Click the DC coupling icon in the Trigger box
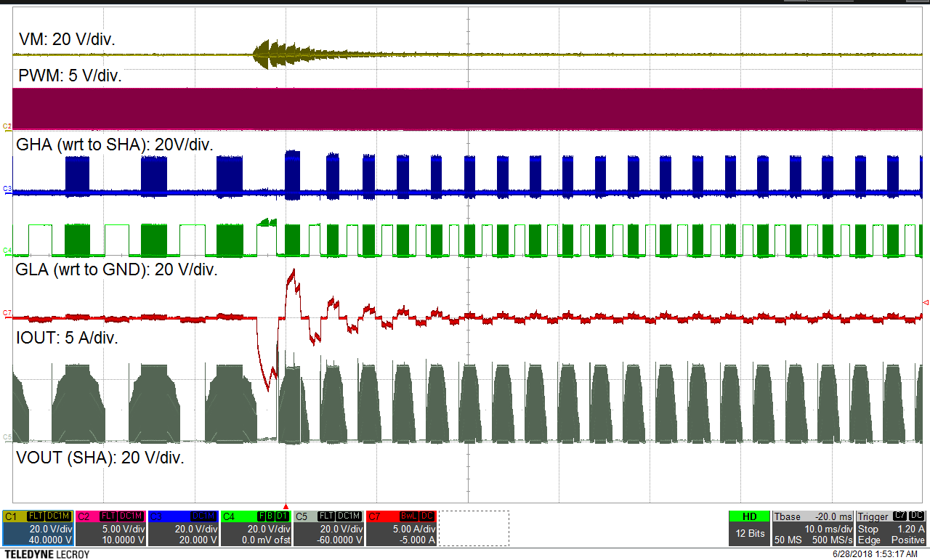Screen dimensions: 930x560 click(917, 516)
